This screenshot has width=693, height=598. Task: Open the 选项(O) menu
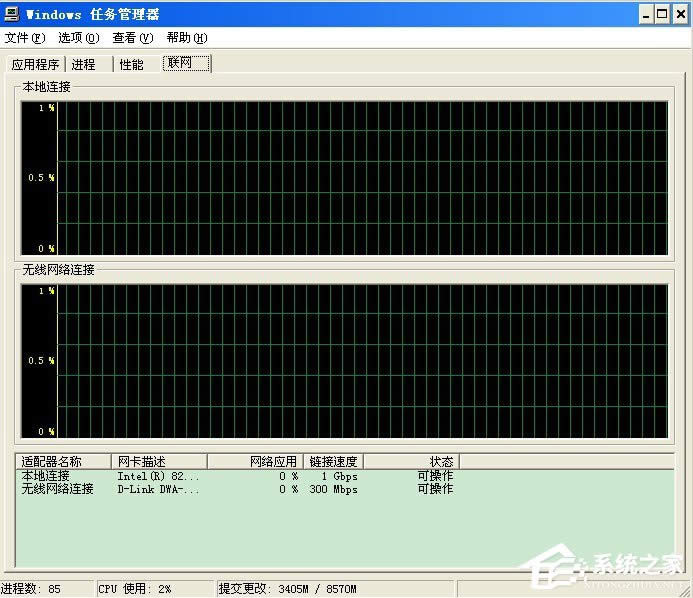[78, 38]
